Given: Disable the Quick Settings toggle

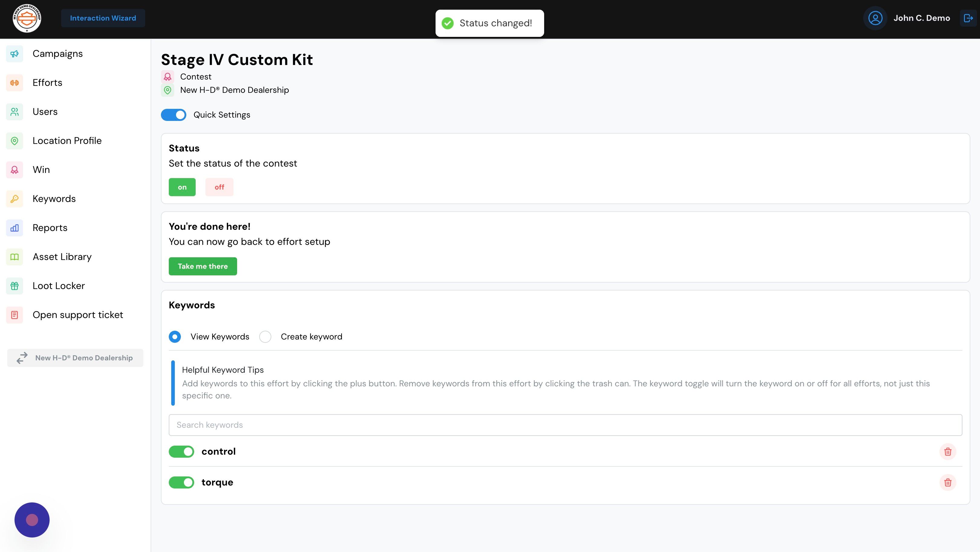Looking at the screenshot, I should (x=174, y=115).
